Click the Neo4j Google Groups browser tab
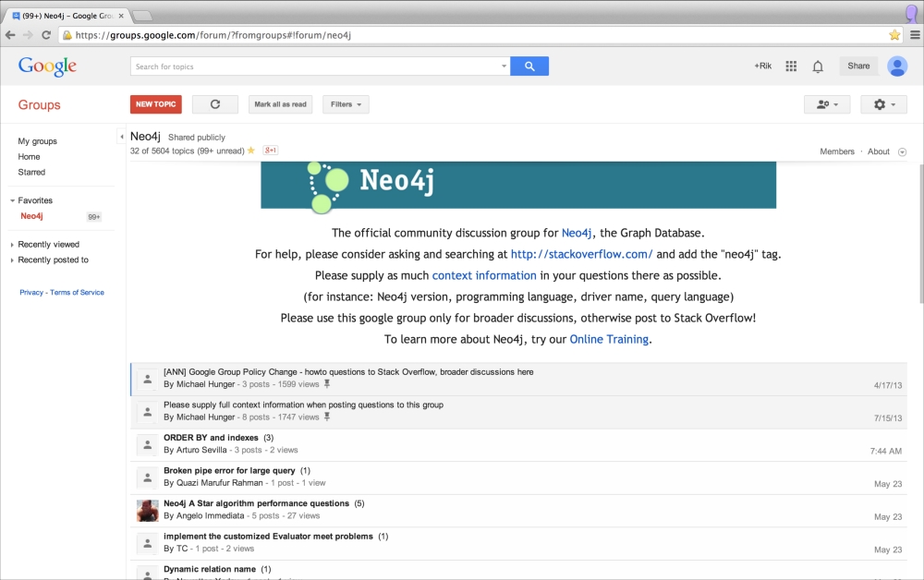 [67, 16]
